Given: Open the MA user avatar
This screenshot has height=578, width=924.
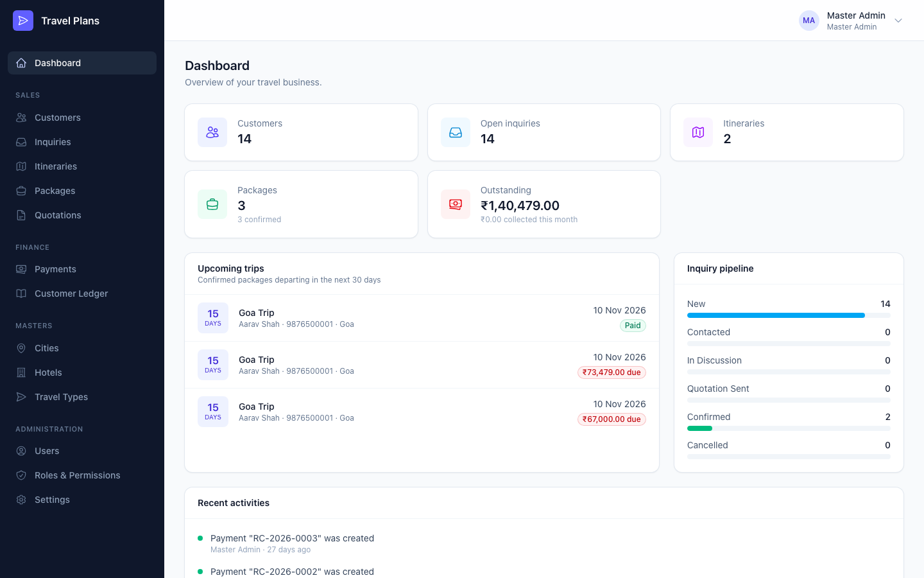Looking at the screenshot, I should point(809,21).
